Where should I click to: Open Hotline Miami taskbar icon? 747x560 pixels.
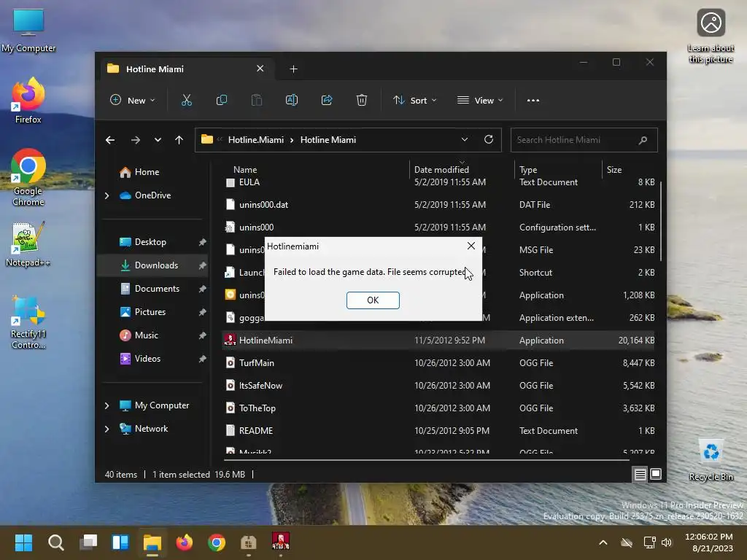point(281,542)
